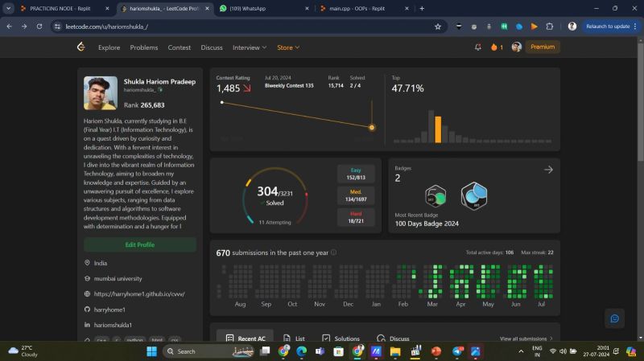The image size is (644, 361).
Task: Switch to the Discuss tab below submissions
Action: [393, 338]
